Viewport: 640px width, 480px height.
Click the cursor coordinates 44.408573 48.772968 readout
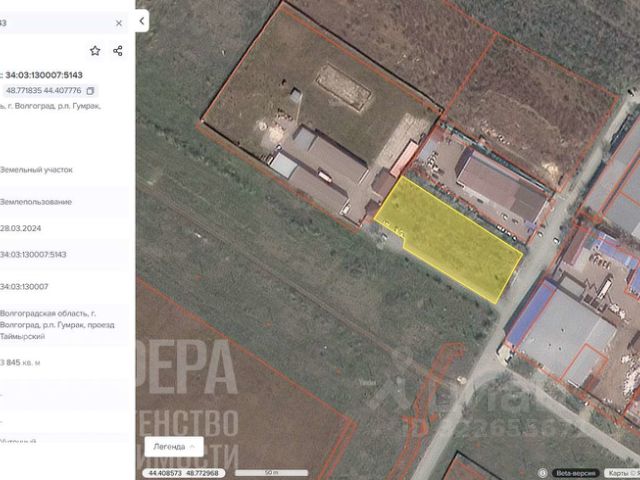[183, 473]
